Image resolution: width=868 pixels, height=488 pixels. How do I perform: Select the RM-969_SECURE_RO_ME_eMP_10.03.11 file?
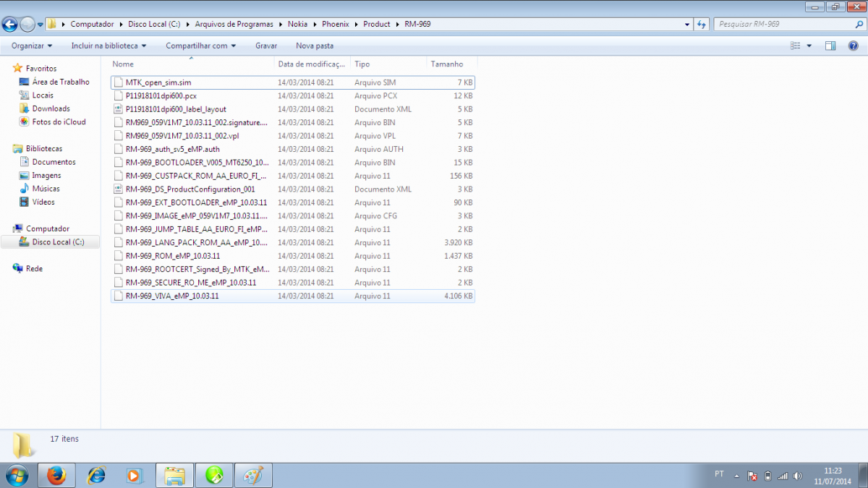pos(293,283)
